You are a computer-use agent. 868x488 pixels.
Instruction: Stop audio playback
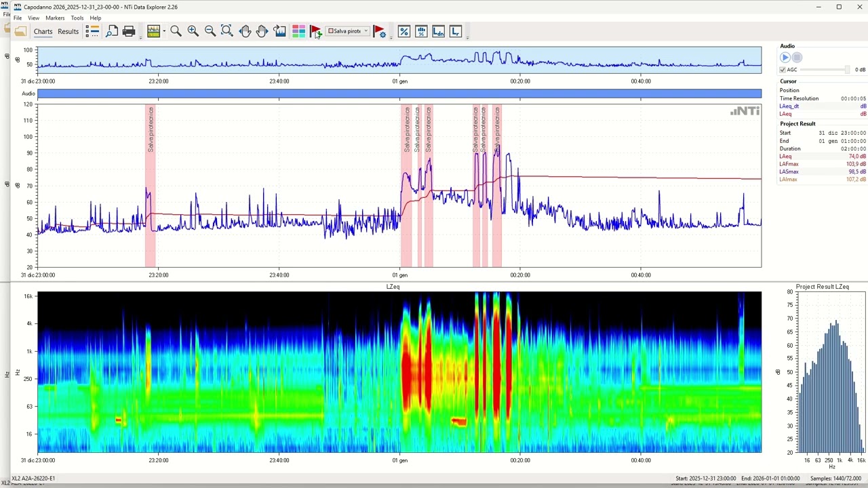point(797,58)
